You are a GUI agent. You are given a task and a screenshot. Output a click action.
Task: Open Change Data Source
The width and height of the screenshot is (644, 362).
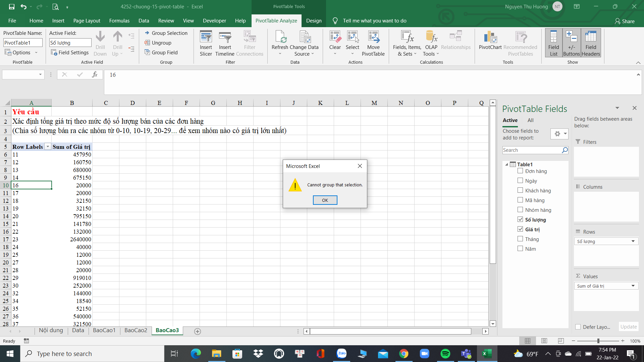coord(304,44)
